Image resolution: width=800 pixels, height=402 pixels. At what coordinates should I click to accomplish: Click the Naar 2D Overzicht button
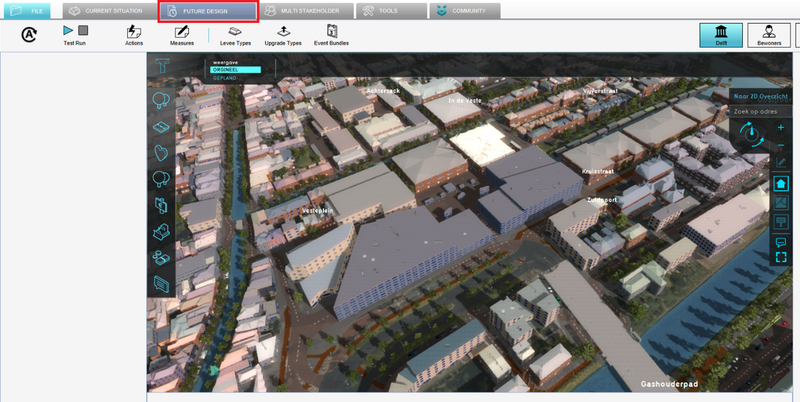[x=762, y=95]
